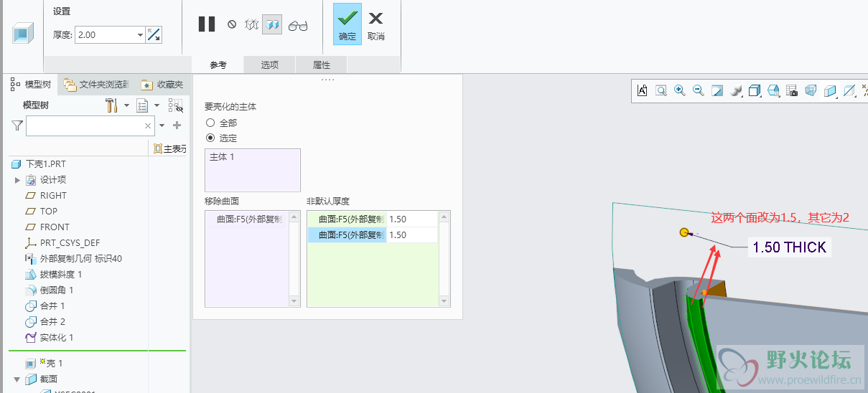Clear the model tree search box

pyautogui.click(x=148, y=126)
